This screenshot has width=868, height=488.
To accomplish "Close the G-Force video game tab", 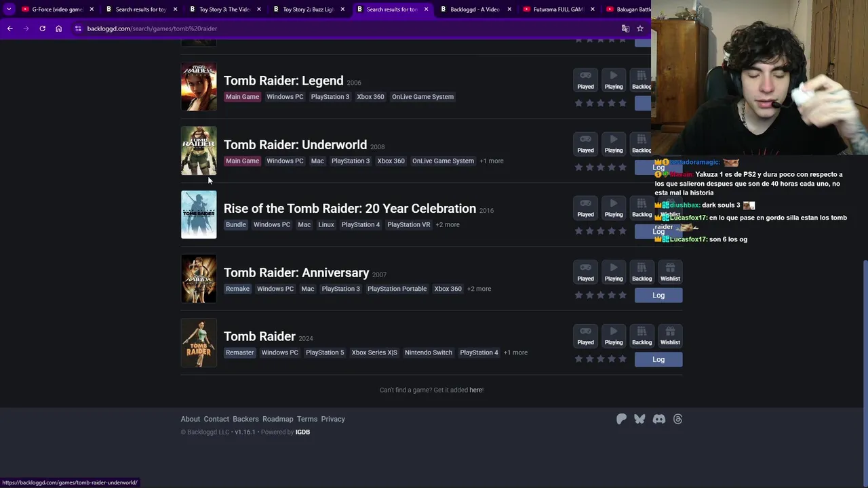I will point(92,9).
